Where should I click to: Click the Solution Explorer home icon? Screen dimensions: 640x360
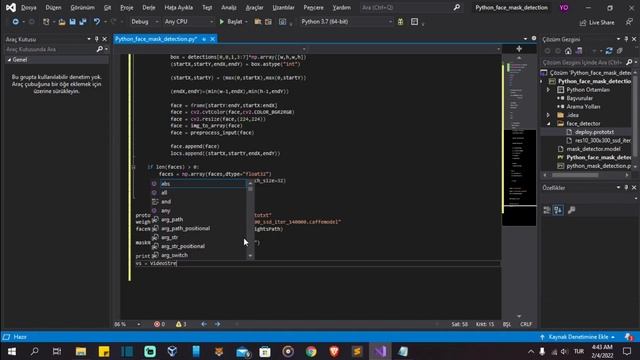coord(568,51)
